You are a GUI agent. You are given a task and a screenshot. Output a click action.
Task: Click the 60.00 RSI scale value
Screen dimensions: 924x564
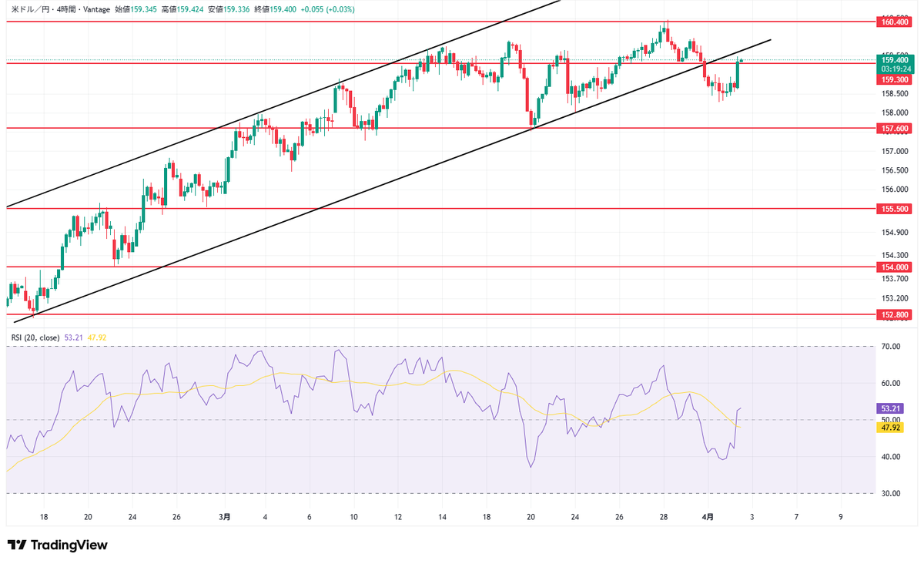(x=892, y=383)
